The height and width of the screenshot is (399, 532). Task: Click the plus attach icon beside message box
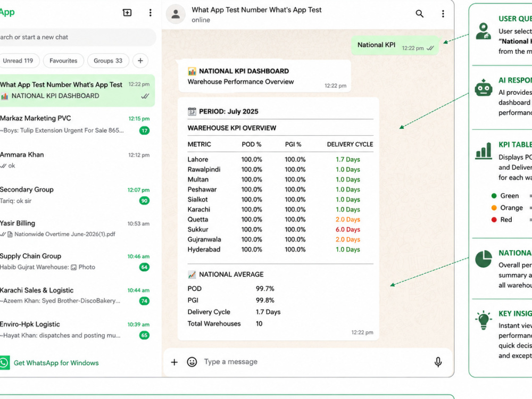(174, 362)
